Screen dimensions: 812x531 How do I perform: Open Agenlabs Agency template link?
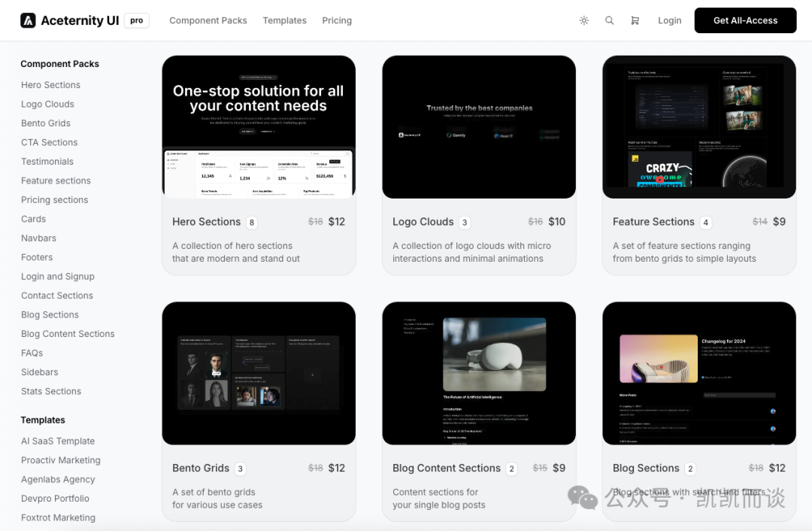coord(58,480)
